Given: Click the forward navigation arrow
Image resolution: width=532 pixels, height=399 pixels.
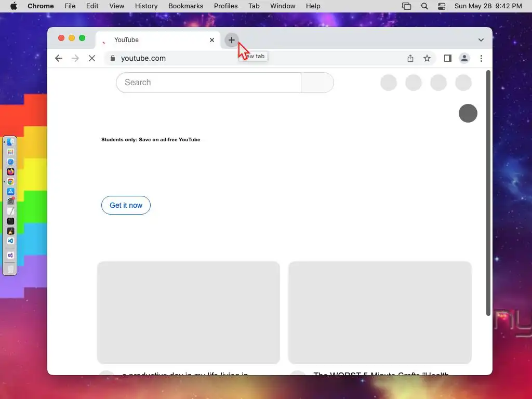Looking at the screenshot, I should coord(75,58).
